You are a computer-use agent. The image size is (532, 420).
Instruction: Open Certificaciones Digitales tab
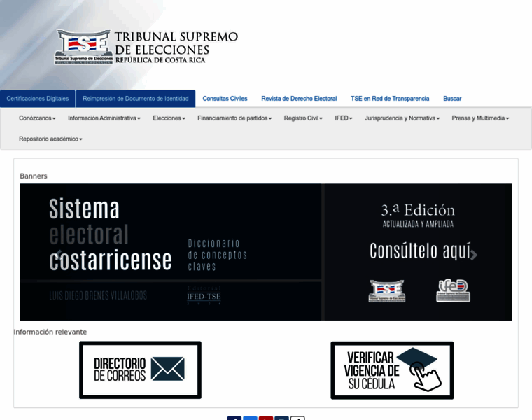tap(38, 99)
